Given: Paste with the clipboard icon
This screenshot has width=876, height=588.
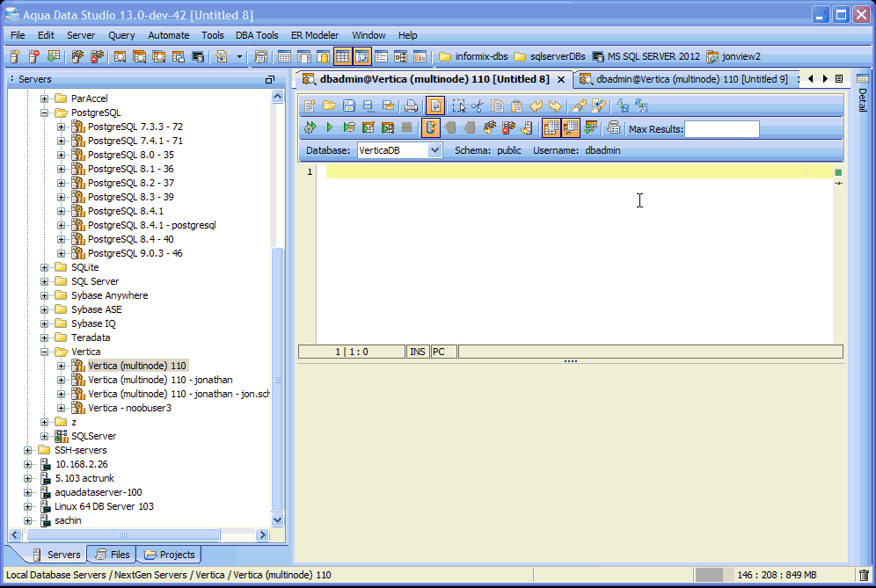Looking at the screenshot, I should 517,105.
